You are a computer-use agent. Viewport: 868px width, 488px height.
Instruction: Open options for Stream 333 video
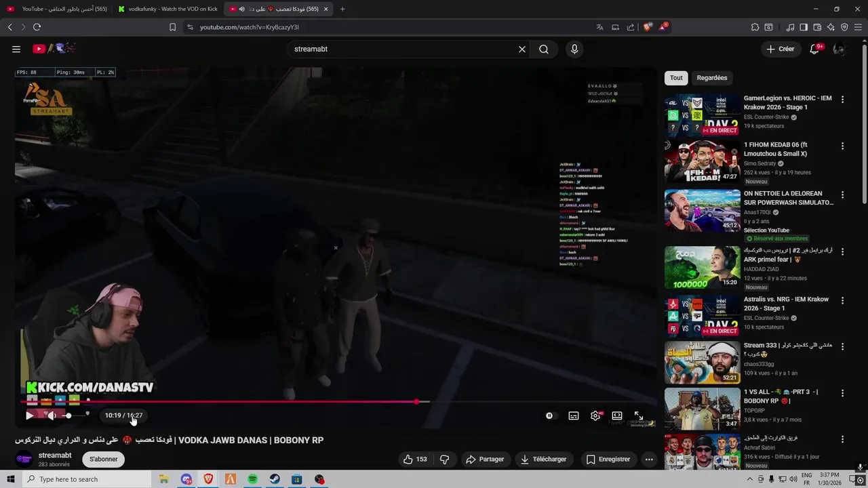(x=843, y=346)
